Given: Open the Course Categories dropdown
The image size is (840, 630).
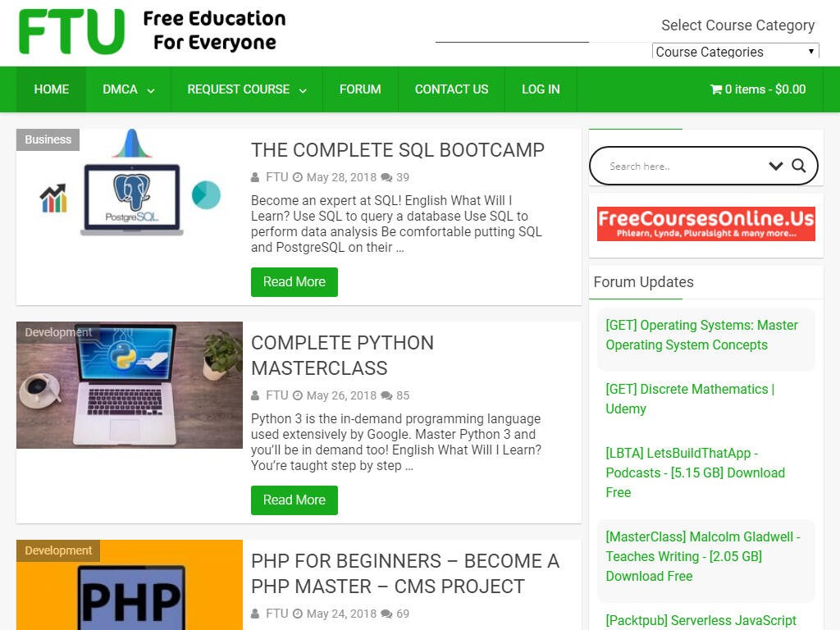Looking at the screenshot, I should click(x=735, y=52).
